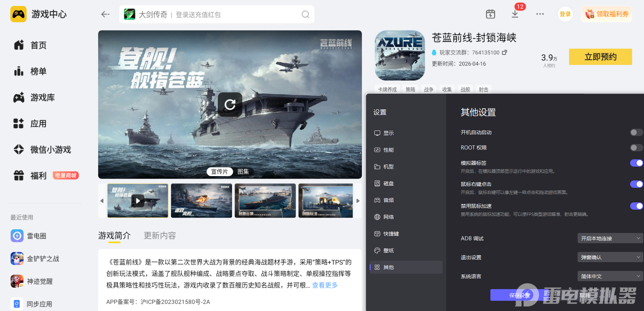Screen dimensions: 644x311
Task: Select 宣传片 media tab
Action: point(220,171)
